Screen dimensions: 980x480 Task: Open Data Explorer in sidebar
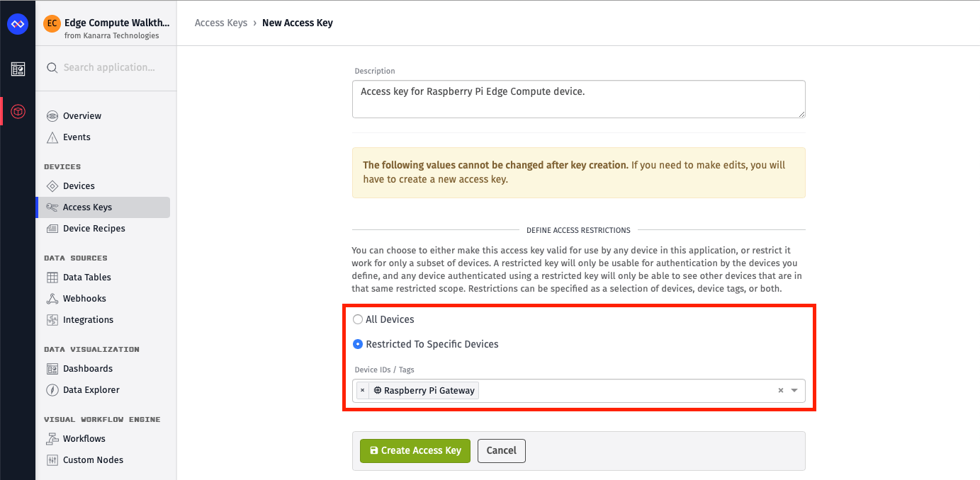coord(91,390)
